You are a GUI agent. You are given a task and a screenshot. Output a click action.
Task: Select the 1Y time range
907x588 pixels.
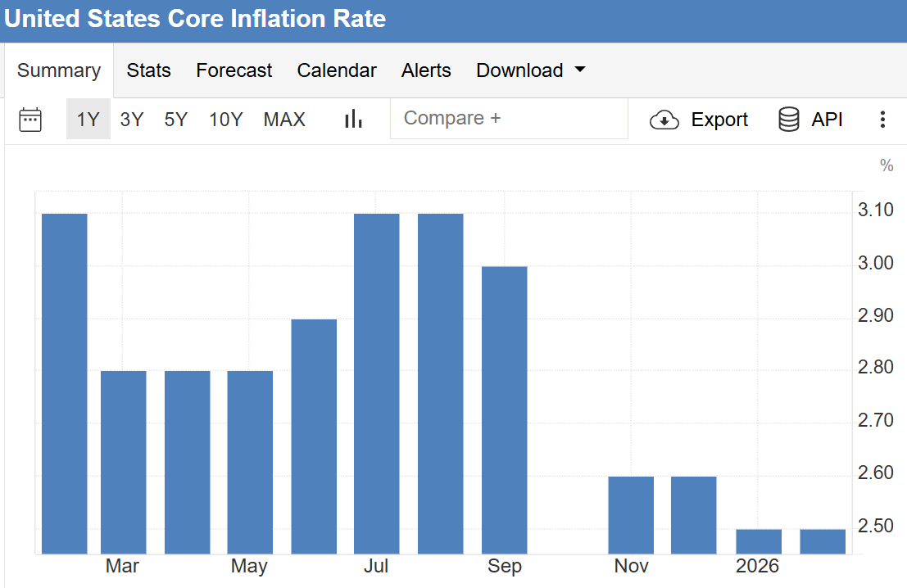tap(88, 120)
